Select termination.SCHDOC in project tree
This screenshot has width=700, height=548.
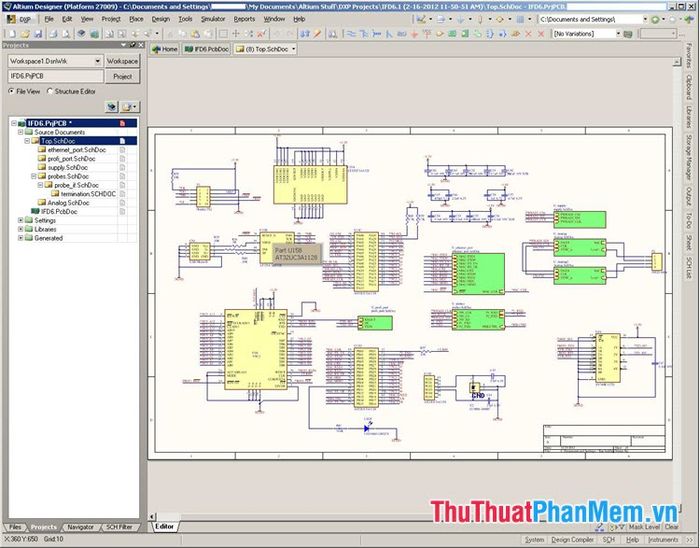pos(88,195)
